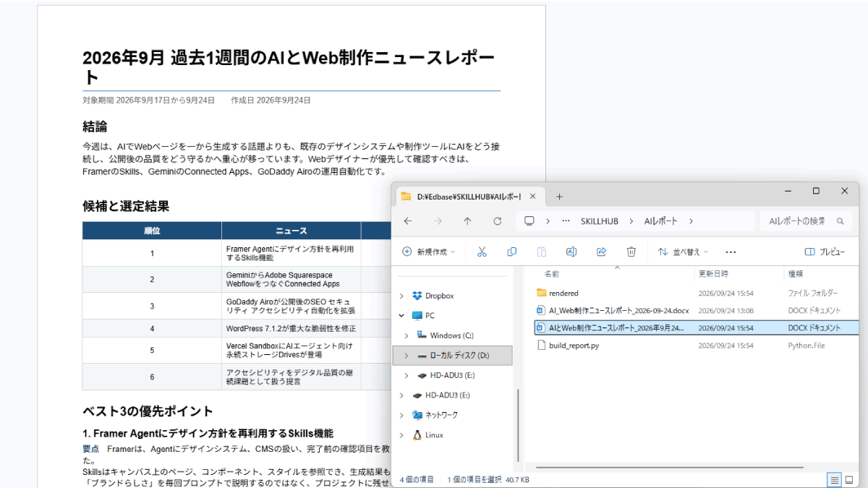The width and height of the screenshot is (868, 488).
Task: Select PC in the navigation pane
Action: point(430,315)
